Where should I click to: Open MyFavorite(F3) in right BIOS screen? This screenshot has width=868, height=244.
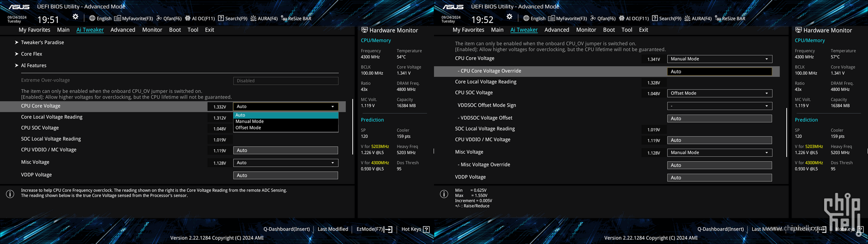pyautogui.click(x=567, y=19)
